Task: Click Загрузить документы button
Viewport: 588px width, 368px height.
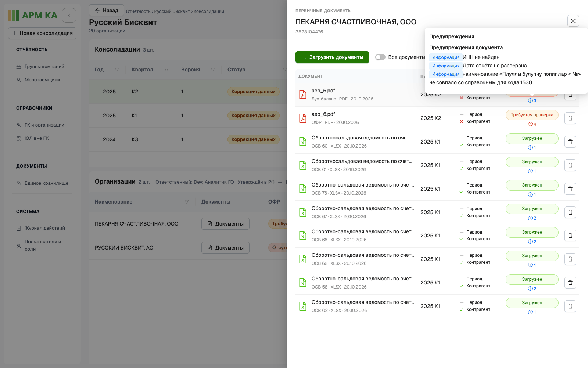Action: (x=332, y=57)
